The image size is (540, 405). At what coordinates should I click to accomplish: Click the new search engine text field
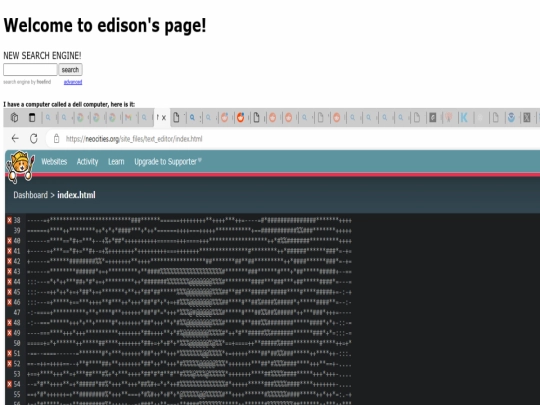tap(30, 70)
